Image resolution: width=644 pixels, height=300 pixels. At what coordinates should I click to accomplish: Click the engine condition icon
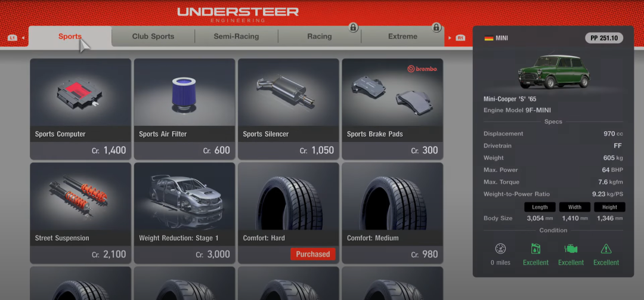coord(571,249)
